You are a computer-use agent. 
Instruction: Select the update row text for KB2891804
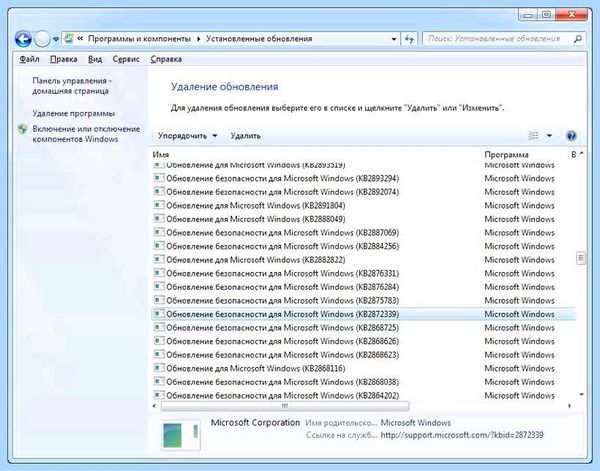click(256, 205)
